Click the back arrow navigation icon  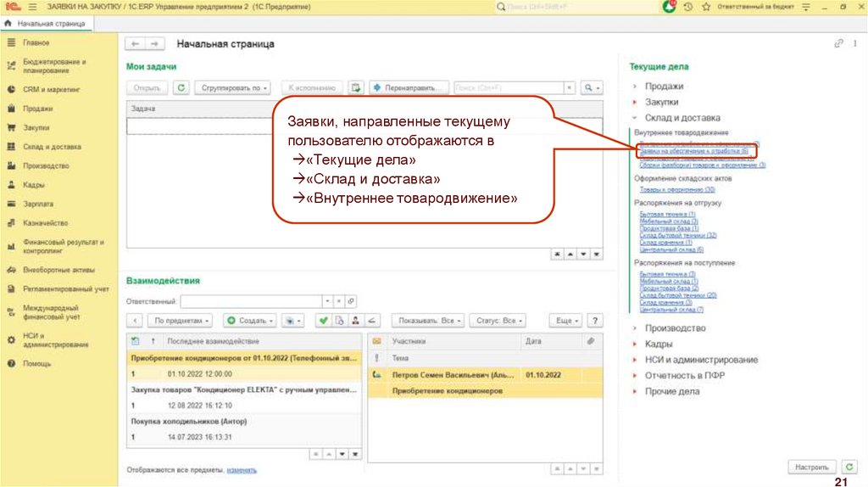click(135, 44)
